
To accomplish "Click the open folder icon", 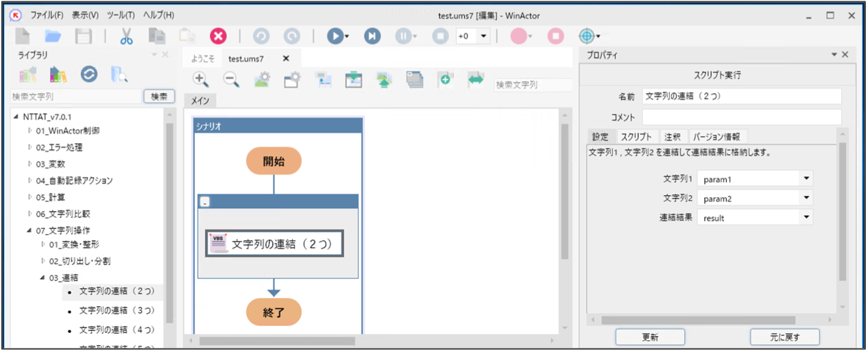I will point(53,36).
